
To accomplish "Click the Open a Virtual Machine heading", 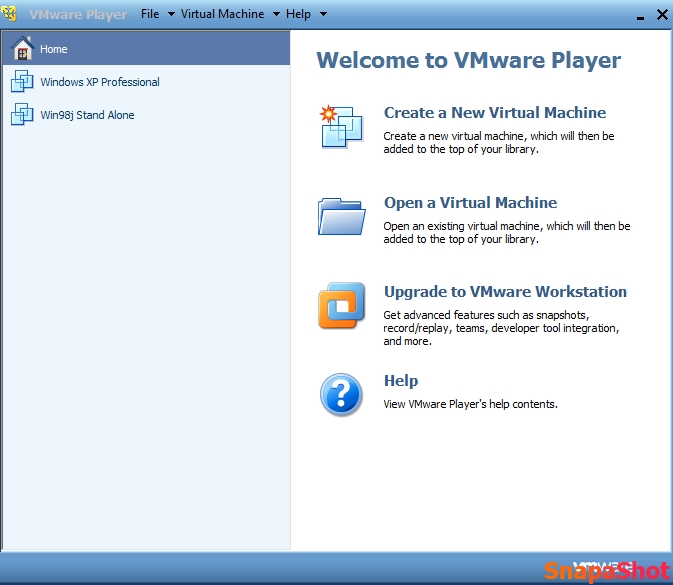I will 470,203.
